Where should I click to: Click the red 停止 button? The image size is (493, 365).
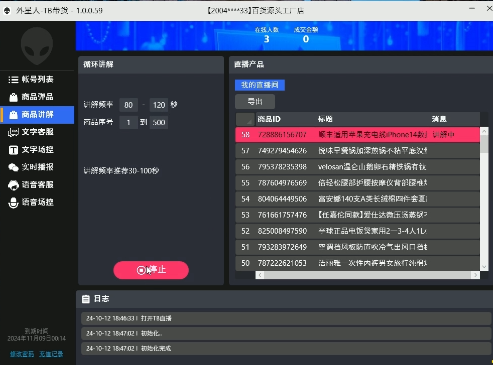click(x=151, y=270)
